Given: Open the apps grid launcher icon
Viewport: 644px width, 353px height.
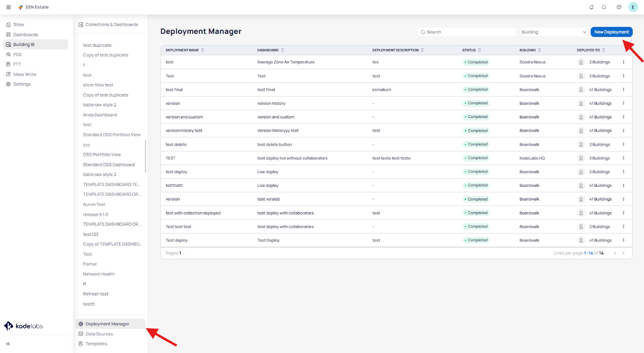Looking at the screenshot, I should pyautogui.click(x=8, y=7).
